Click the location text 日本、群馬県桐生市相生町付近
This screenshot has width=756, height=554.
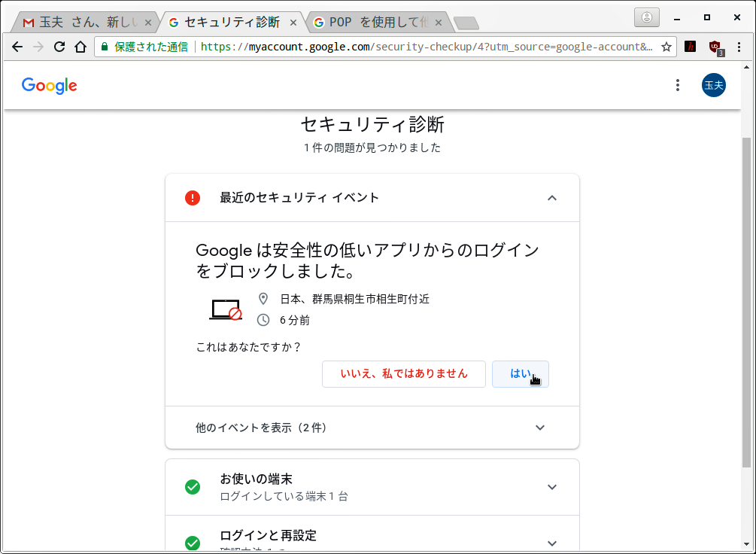pyautogui.click(x=355, y=299)
